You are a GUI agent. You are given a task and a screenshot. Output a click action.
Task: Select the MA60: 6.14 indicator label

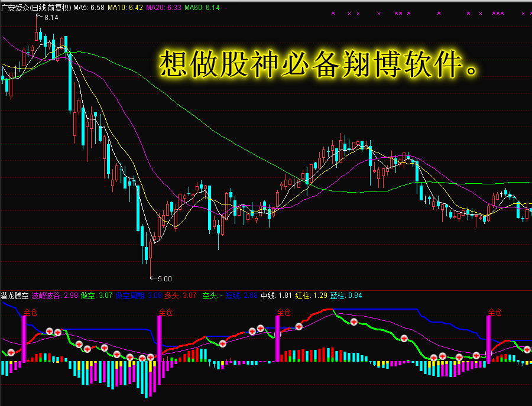(202, 8)
